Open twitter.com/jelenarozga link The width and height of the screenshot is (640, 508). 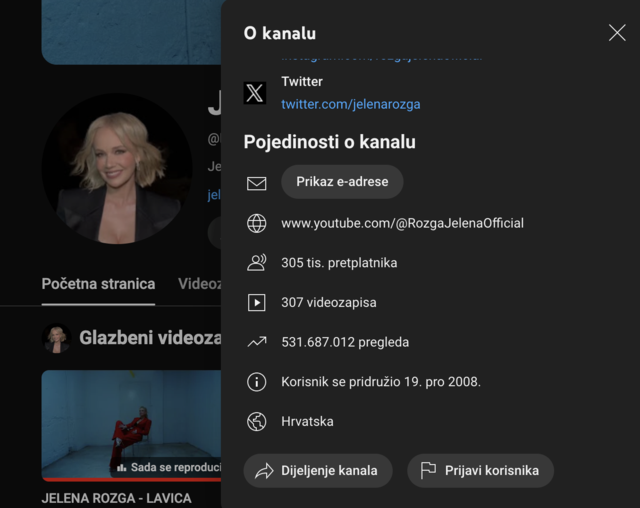click(351, 104)
